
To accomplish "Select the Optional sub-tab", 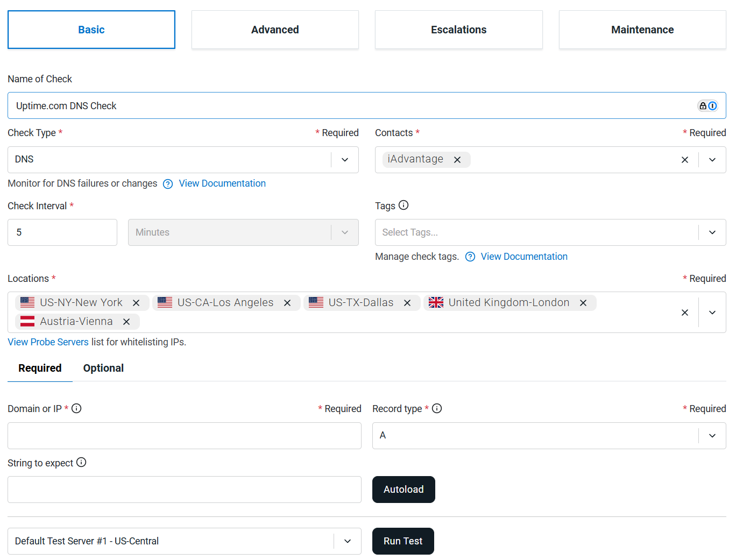I will pyautogui.click(x=103, y=368).
